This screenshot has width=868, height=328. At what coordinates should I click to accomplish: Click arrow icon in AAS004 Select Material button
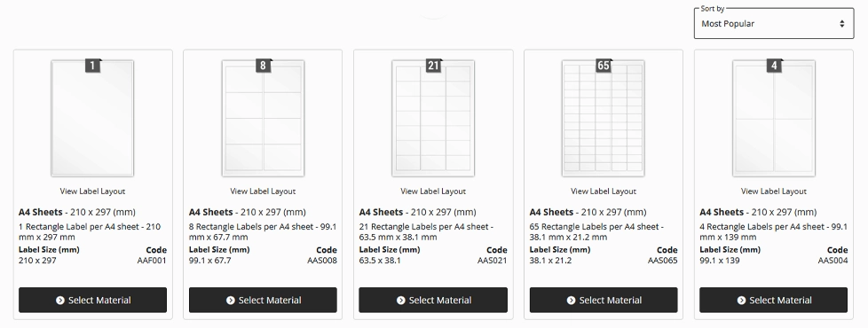point(741,301)
